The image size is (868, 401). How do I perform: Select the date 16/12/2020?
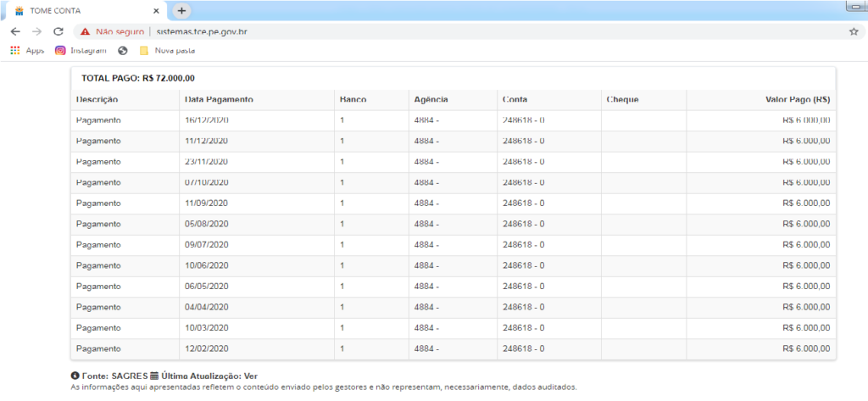coord(207,120)
